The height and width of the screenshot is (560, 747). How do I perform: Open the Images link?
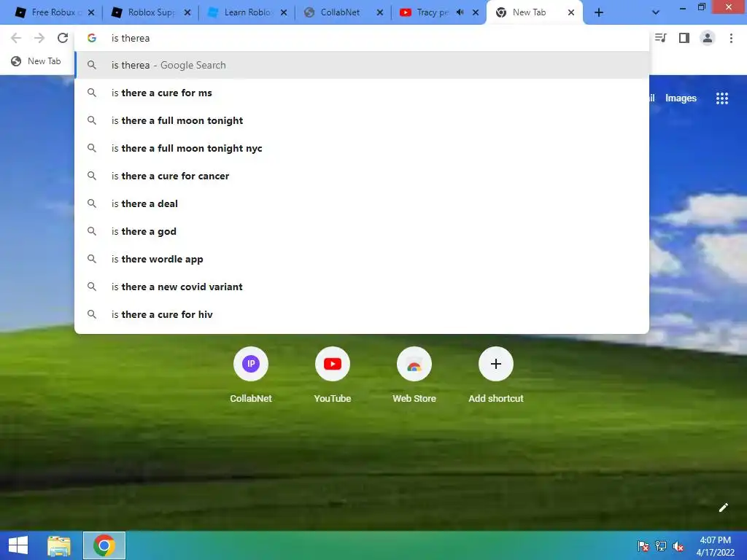(x=681, y=98)
